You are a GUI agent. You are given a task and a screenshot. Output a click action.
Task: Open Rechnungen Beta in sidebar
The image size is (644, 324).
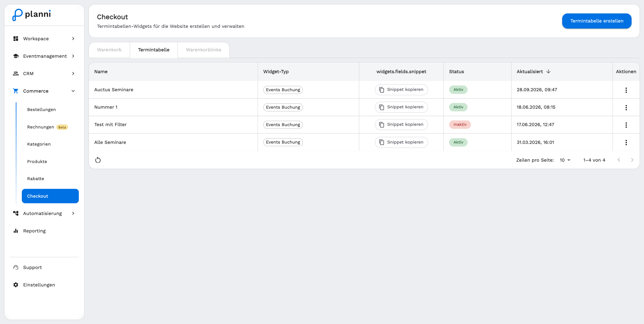point(50,127)
